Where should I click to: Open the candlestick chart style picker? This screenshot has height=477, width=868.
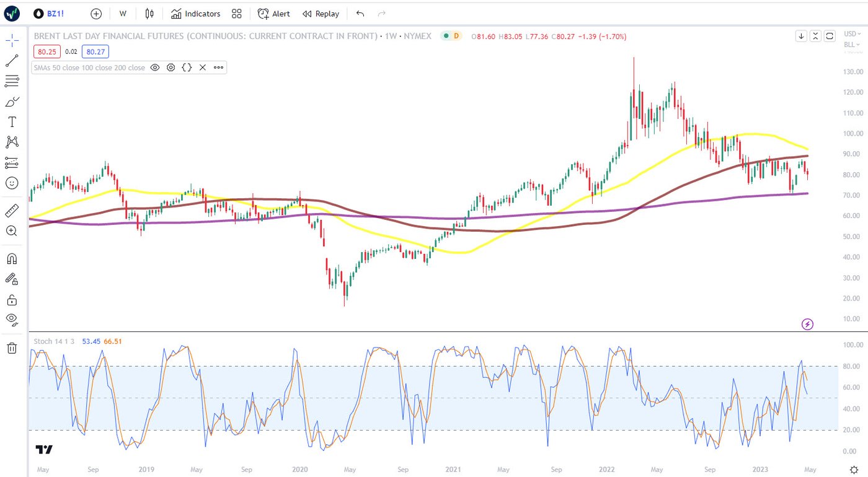pyautogui.click(x=149, y=14)
